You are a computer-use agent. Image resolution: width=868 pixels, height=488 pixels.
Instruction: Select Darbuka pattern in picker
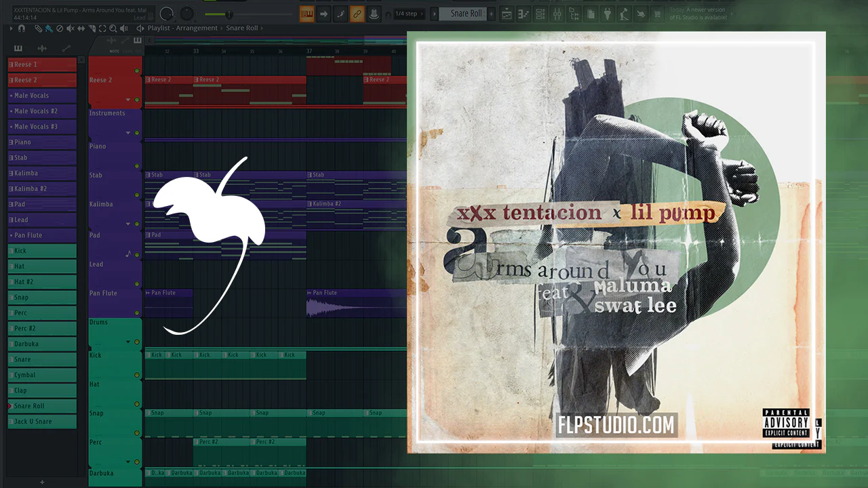click(42, 344)
